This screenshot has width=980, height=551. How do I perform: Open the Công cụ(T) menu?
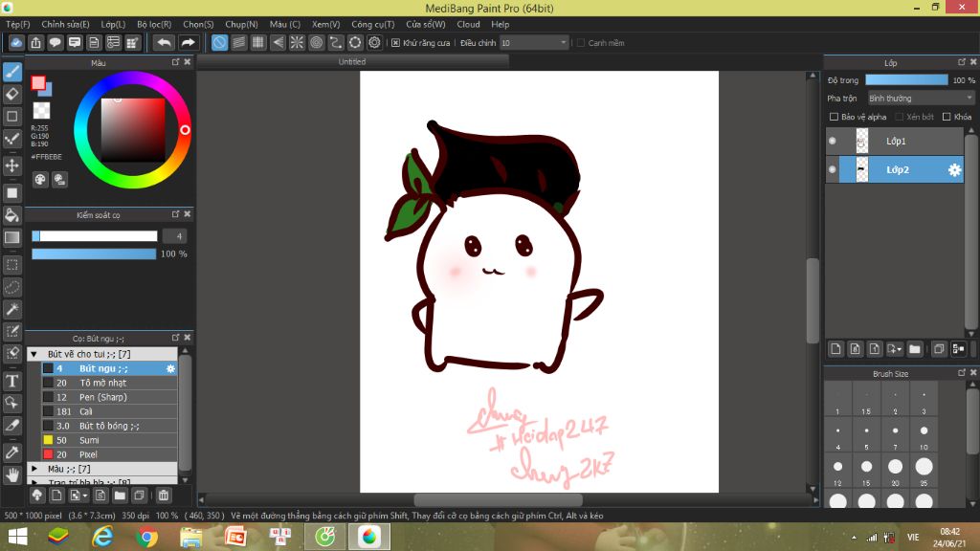(x=372, y=24)
